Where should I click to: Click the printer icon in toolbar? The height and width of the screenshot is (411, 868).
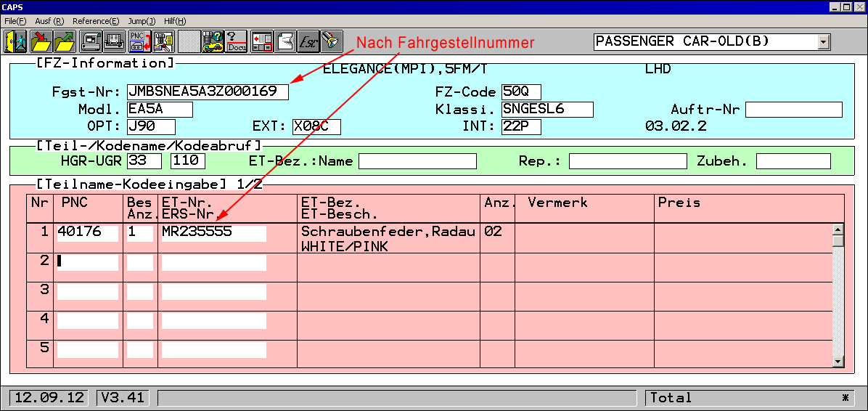[114, 41]
